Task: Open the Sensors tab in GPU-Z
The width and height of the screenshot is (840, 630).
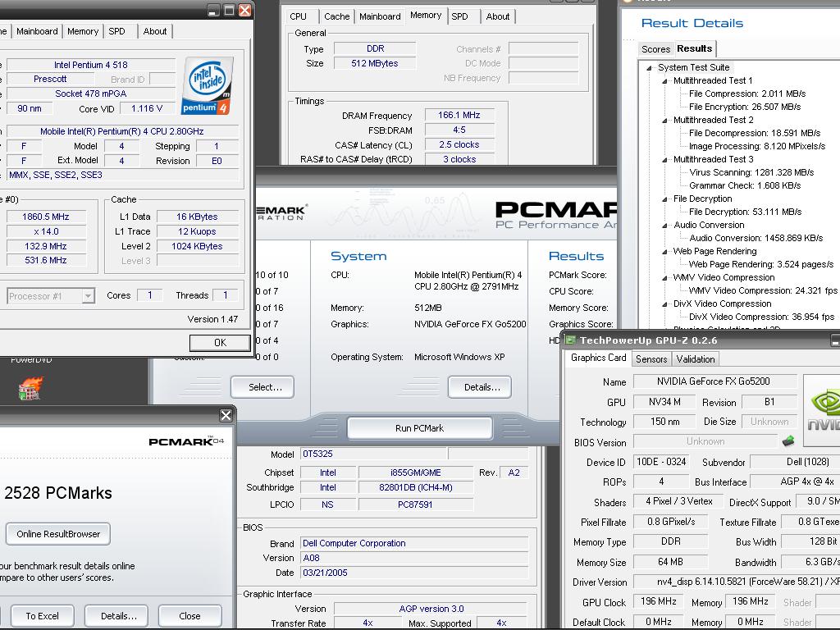Action: pos(651,359)
